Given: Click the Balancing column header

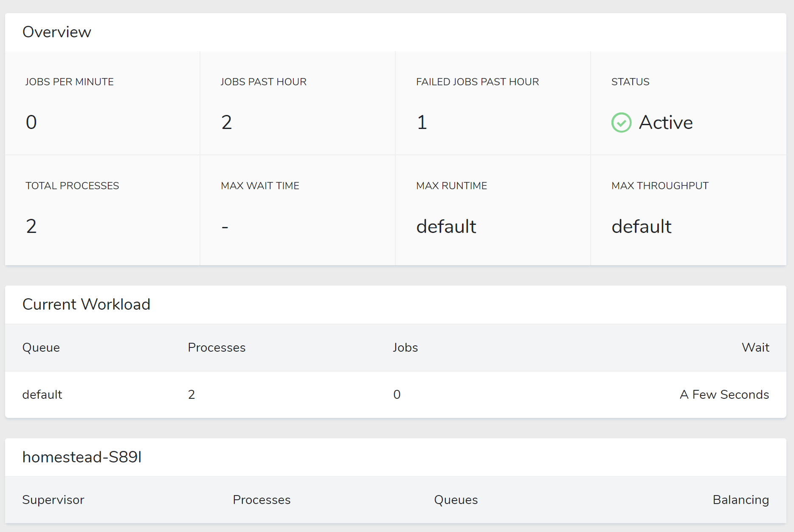Looking at the screenshot, I should (x=741, y=500).
